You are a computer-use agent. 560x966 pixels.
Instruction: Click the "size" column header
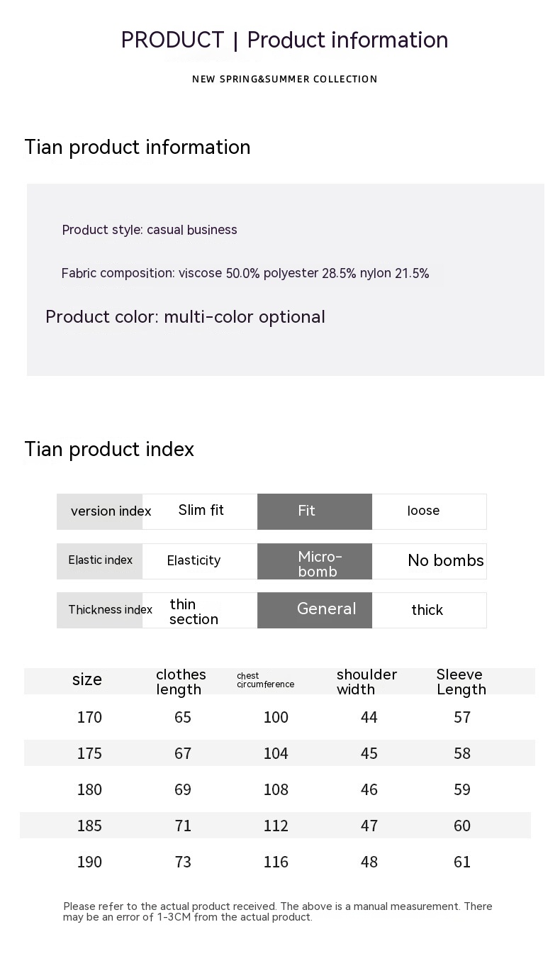pos(87,680)
